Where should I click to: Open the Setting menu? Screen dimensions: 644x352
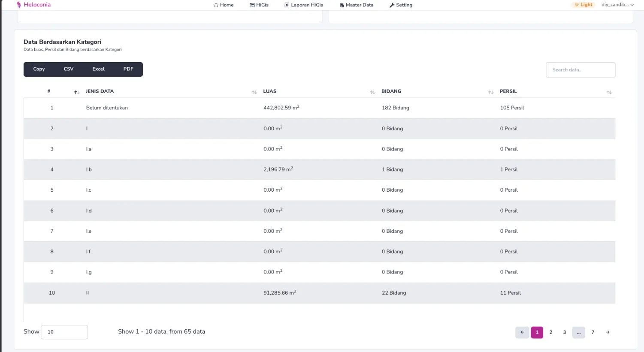(401, 5)
